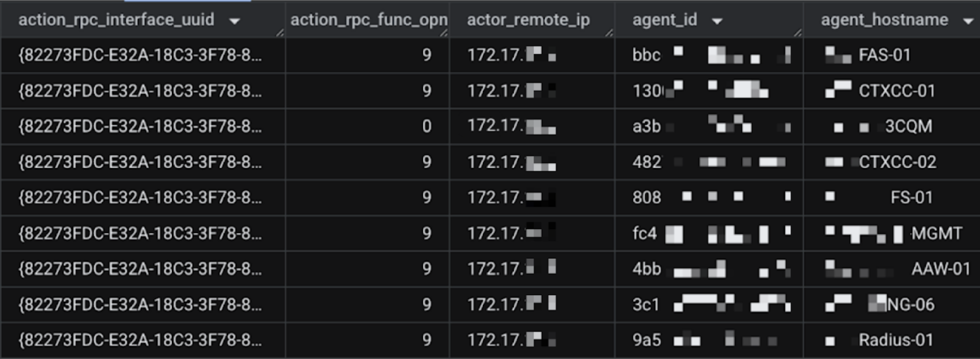Select the action_rpc_func_opn column header
The height and width of the screenshot is (359, 980).
click(x=368, y=20)
